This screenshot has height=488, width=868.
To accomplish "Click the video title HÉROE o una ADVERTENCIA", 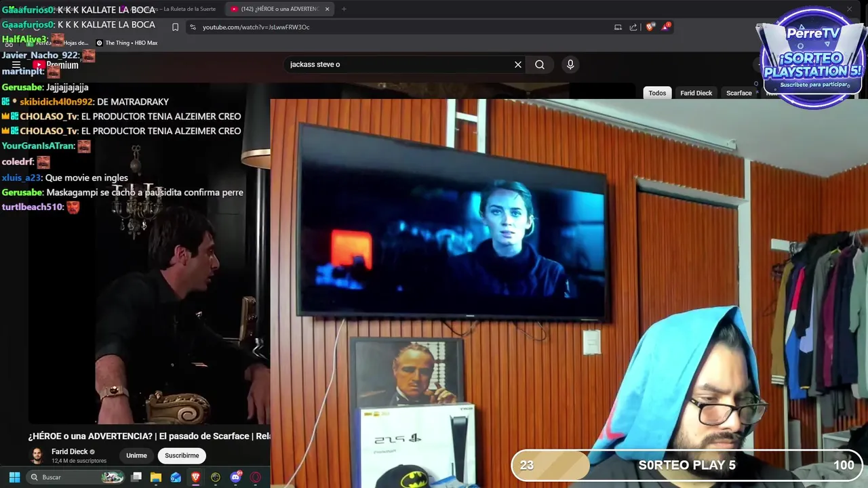I will [x=149, y=436].
